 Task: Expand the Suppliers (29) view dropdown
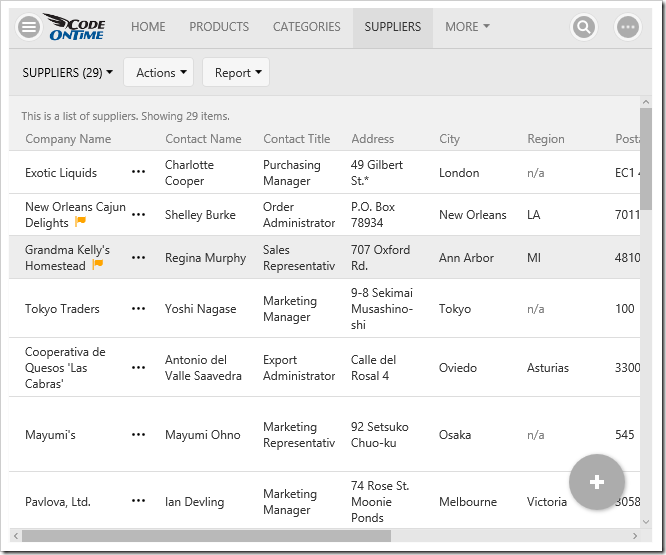pyautogui.click(x=67, y=72)
